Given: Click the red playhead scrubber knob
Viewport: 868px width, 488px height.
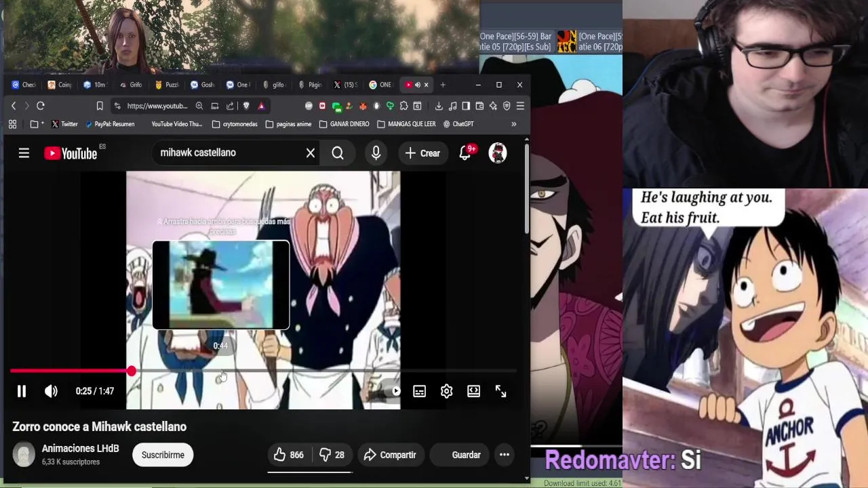Looking at the screenshot, I should (x=131, y=371).
